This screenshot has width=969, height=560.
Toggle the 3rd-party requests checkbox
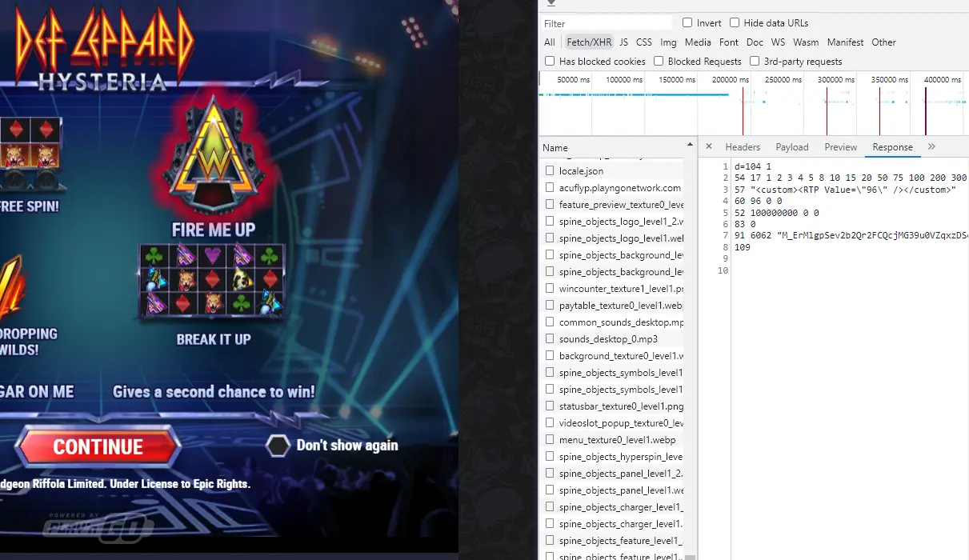click(x=755, y=61)
